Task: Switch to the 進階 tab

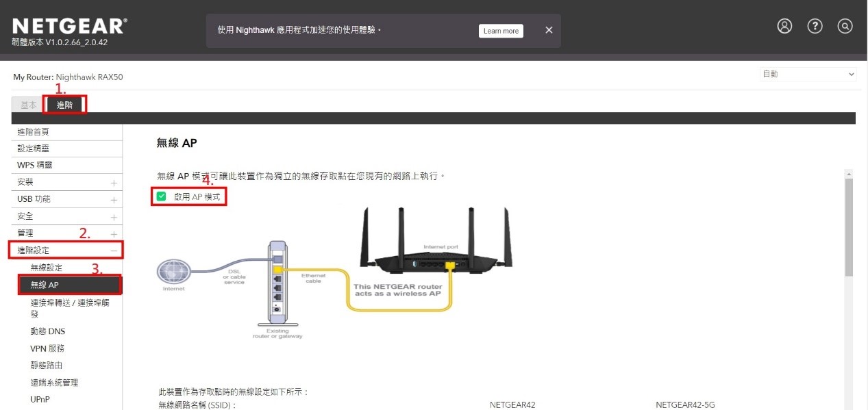Action: 65,105
